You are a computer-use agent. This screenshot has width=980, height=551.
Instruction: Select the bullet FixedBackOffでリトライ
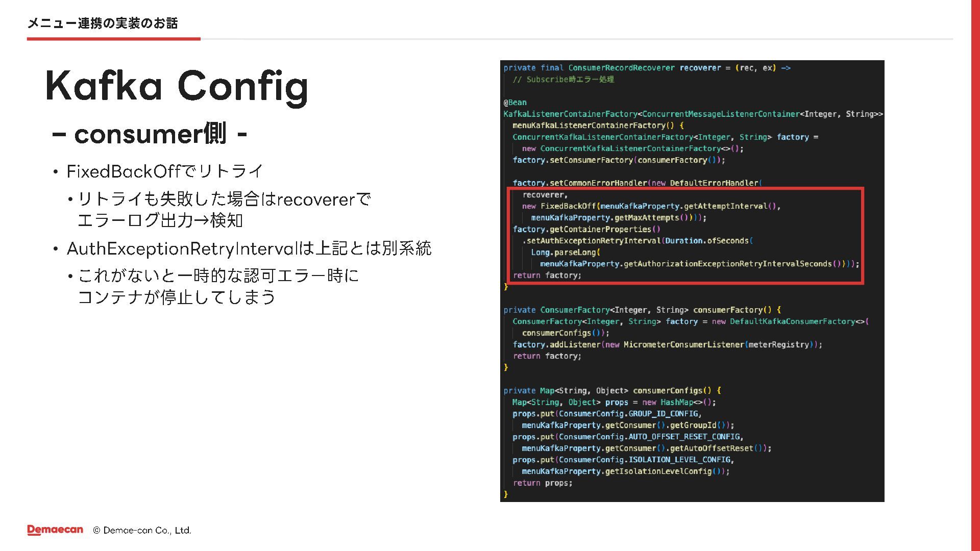click(x=165, y=171)
